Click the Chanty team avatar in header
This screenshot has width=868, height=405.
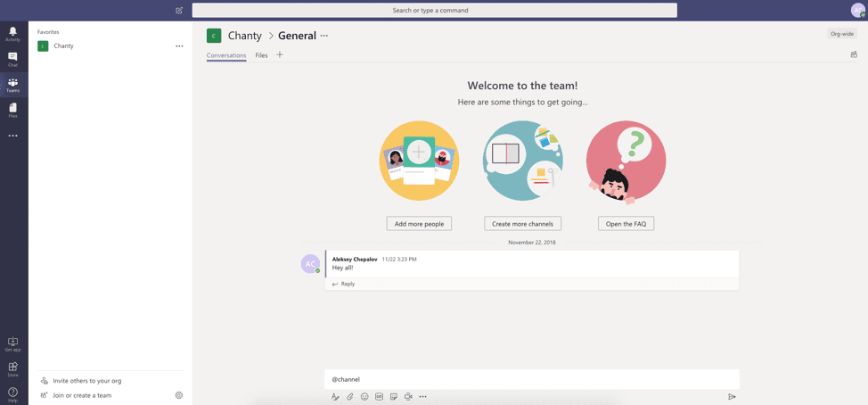[x=214, y=36]
